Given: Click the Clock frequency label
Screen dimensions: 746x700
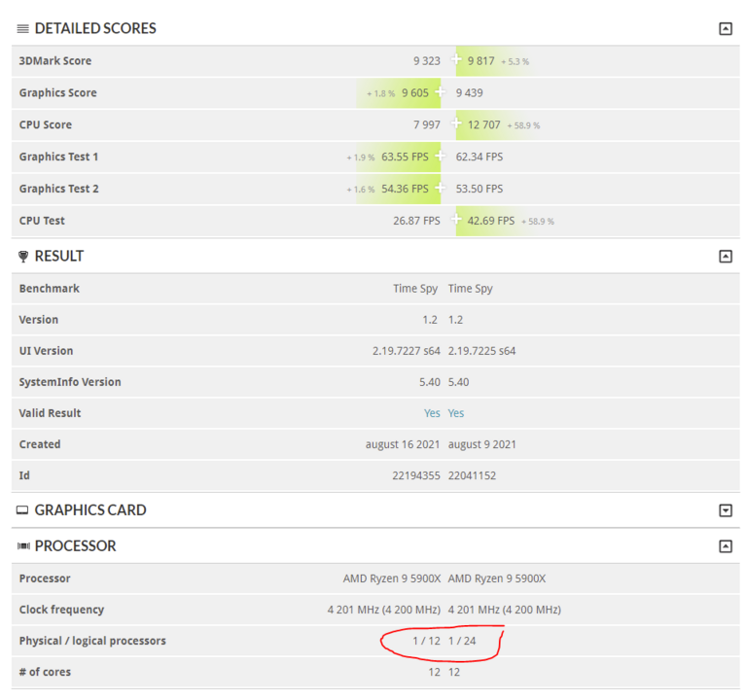Looking at the screenshot, I should tap(61, 610).
